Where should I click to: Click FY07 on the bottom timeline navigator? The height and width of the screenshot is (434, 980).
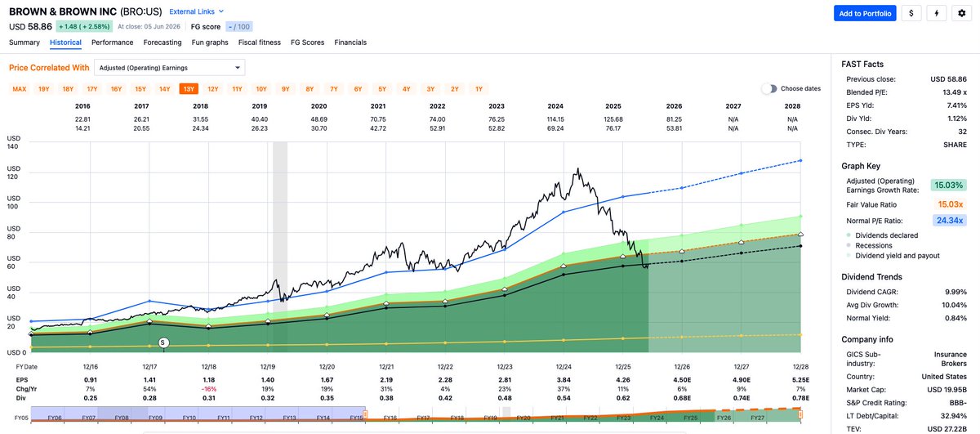(88, 417)
